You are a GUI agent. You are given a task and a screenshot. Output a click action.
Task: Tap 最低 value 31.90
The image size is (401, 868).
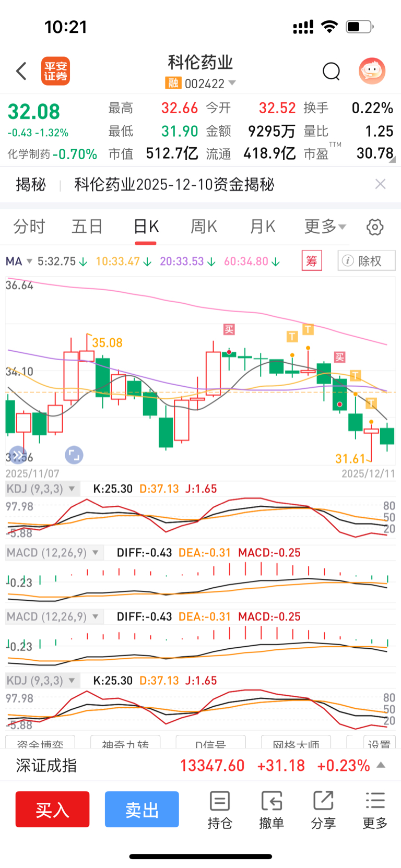tap(180, 131)
